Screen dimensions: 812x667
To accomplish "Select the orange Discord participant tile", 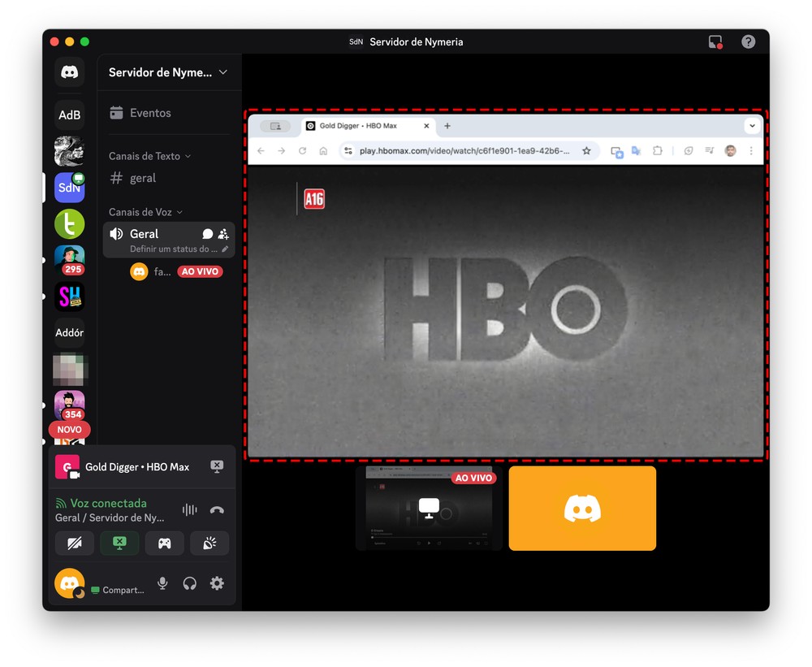I will pyautogui.click(x=582, y=509).
